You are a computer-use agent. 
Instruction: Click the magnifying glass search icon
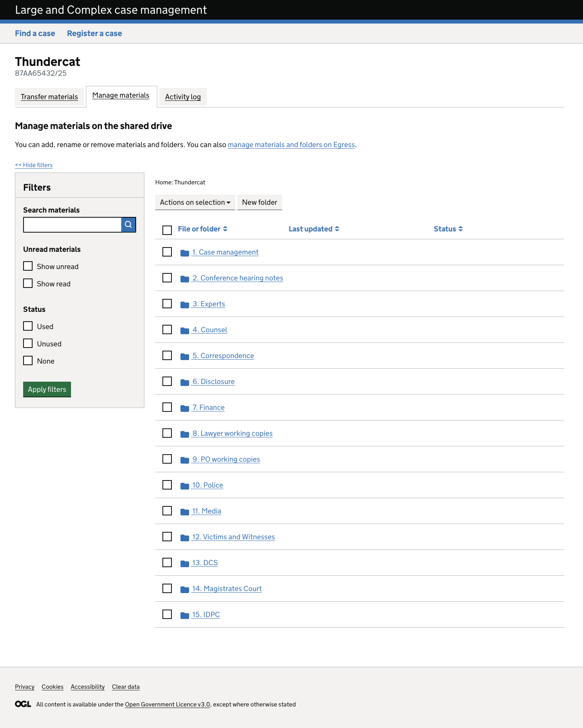(128, 225)
